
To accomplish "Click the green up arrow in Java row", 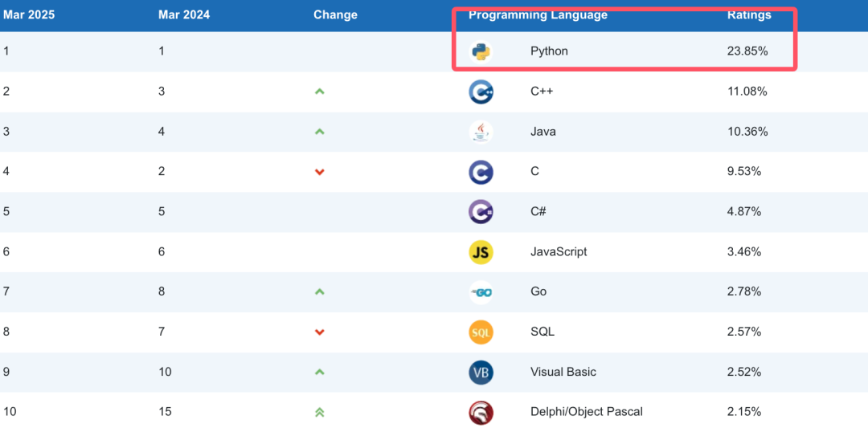I will click(x=319, y=132).
